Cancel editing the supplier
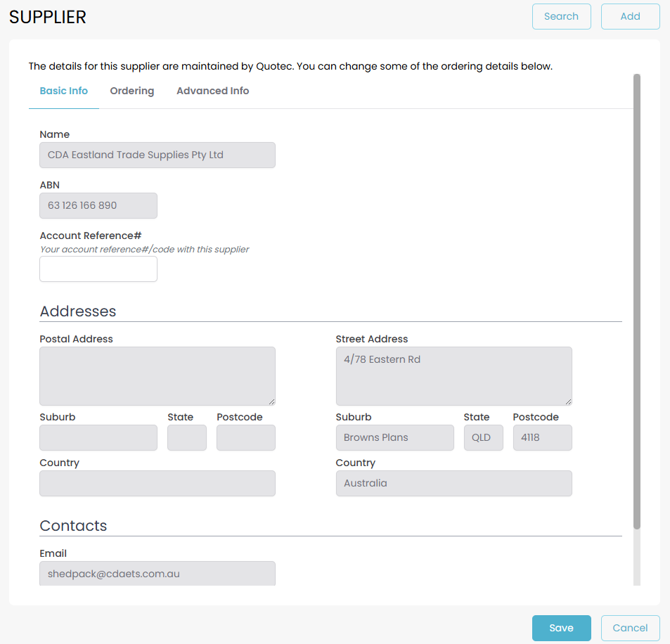Viewport: 670px width, 644px height. click(630, 628)
